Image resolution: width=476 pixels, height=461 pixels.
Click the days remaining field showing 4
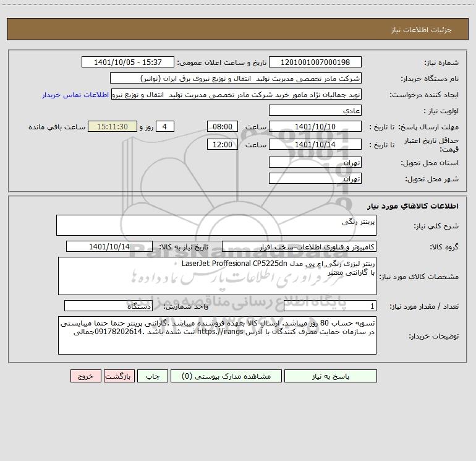click(x=165, y=126)
